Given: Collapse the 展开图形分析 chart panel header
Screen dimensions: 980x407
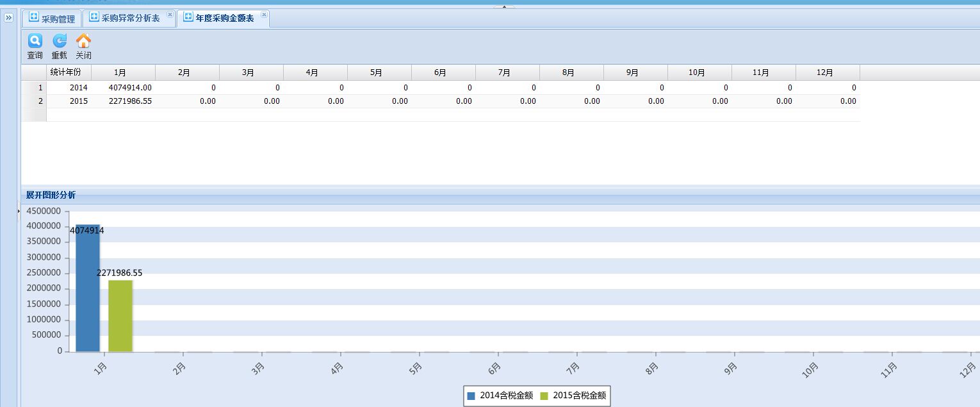Looking at the screenshot, I should coord(51,195).
